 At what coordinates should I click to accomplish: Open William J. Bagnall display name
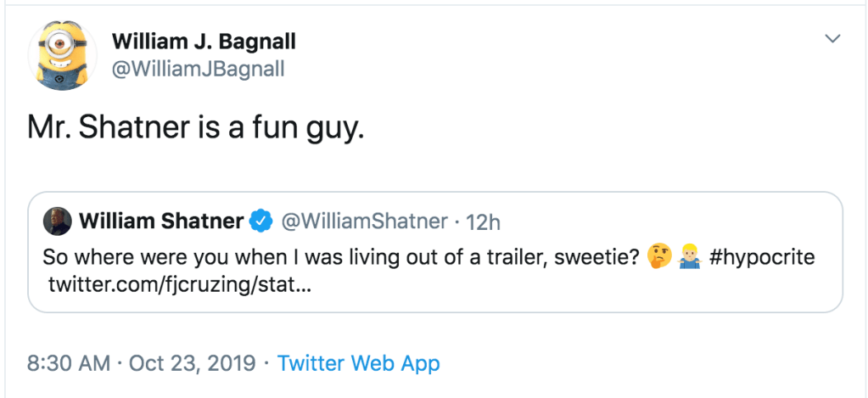pyautogui.click(x=204, y=41)
